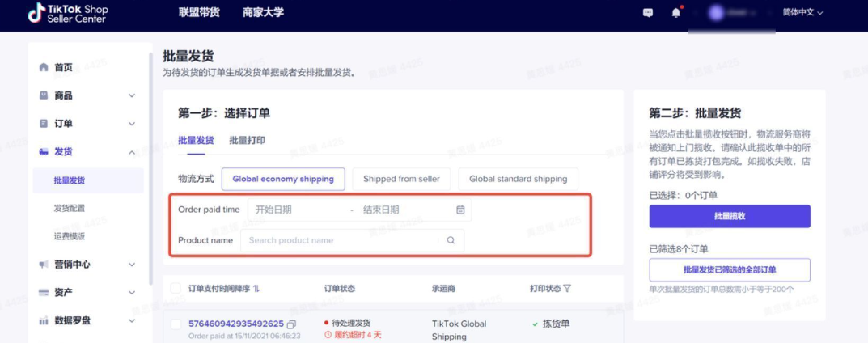Viewport: 868px width, 343px height.
Task: Open 发货配置 in the sidebar
Action: tap(70, 209)
